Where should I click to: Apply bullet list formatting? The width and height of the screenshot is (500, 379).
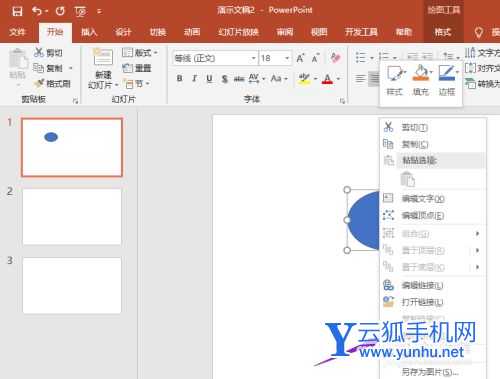361,57
